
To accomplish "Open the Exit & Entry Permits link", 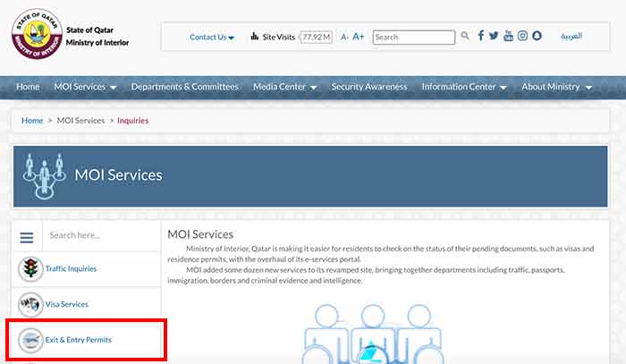I will coord(79,340).
